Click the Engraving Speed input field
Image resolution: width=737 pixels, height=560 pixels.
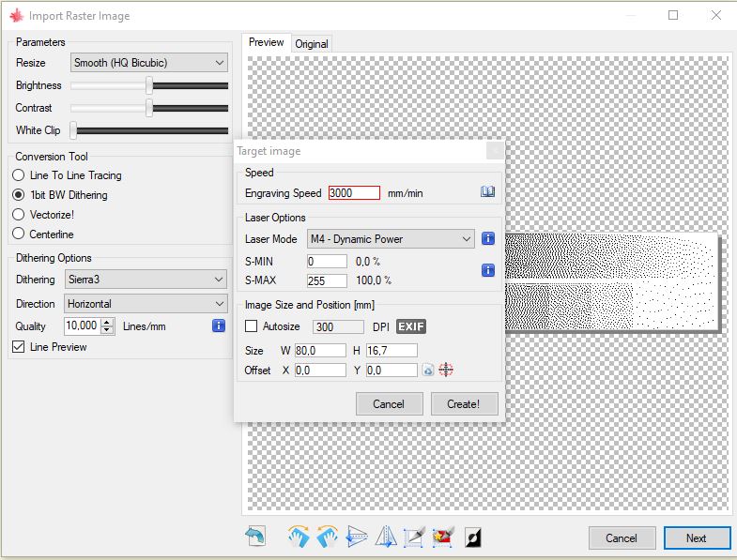coord(354,192)
